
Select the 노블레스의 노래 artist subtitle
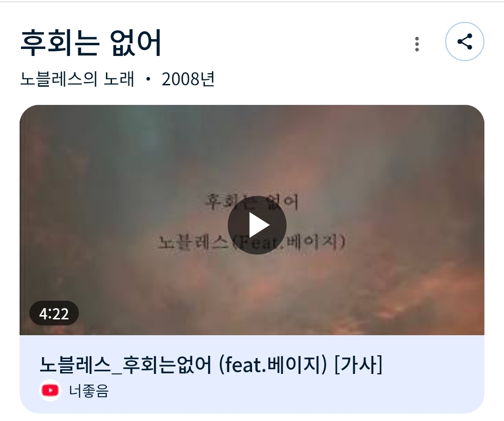[x=77, y=79]
